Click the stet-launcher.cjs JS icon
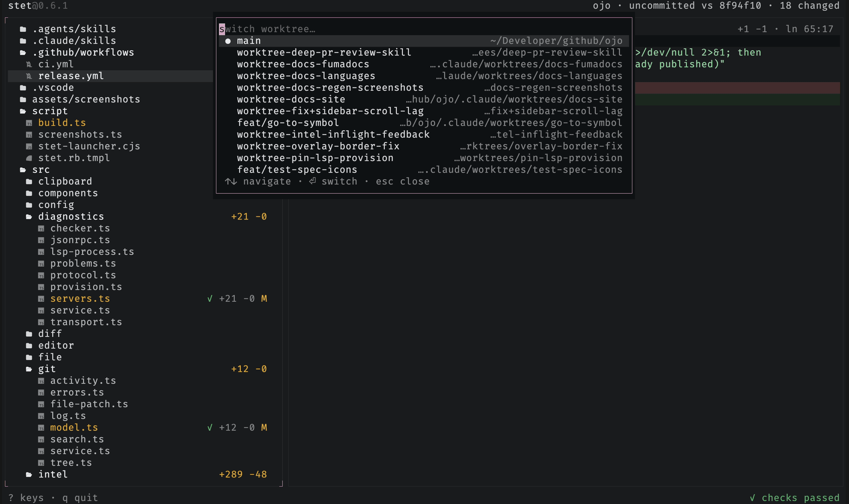Screen dimensions: 849x504 (x=29, y=146)
